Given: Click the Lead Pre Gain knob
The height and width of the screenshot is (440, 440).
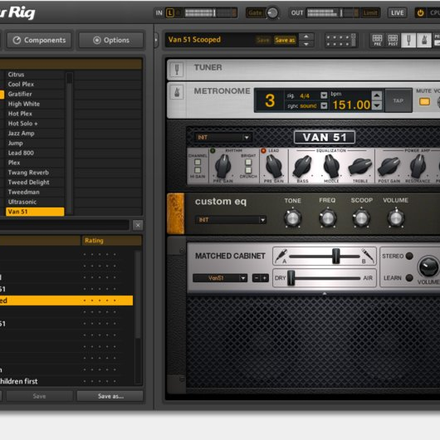Looking at the screenshot, I should click(274, 166).
